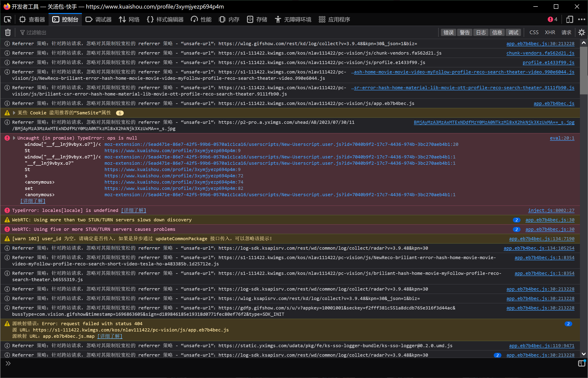This screenshot has width=588, height=378.
Task: Open the eval:20:1 source link
Action: coord(562,138)
